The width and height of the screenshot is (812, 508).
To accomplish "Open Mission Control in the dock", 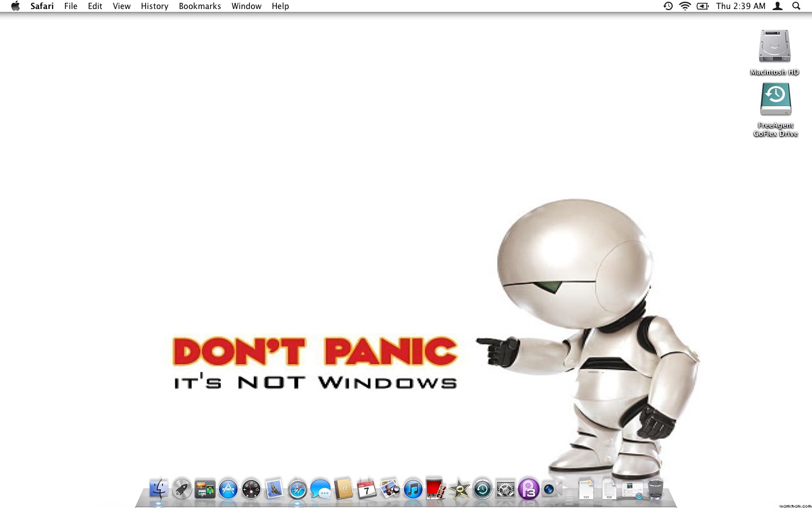I will [205, 489].
